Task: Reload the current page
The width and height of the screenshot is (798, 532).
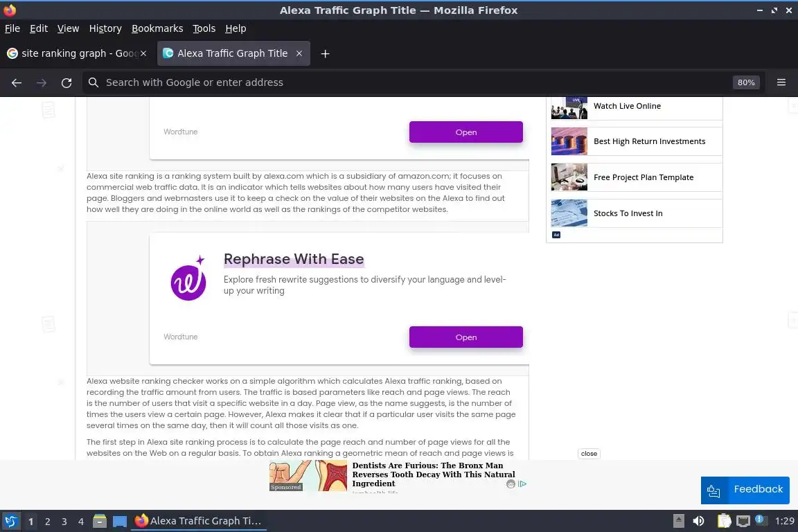Action: coord(66,82)
